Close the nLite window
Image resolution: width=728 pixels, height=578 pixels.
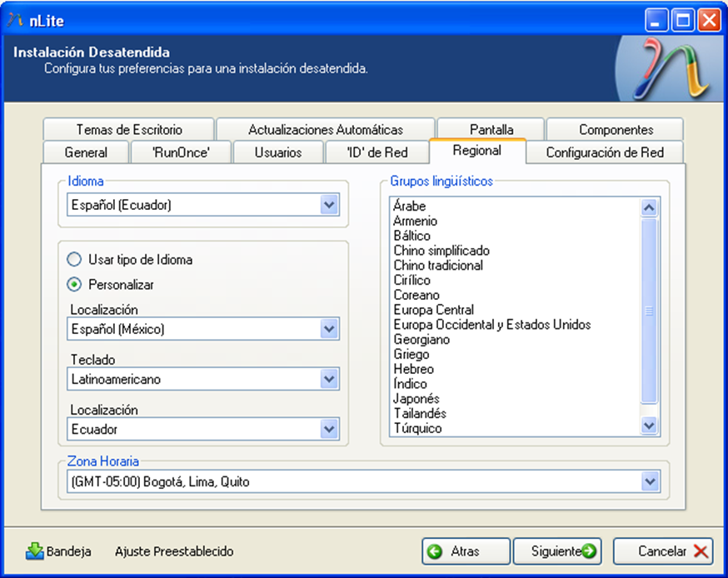pyautogui.click(x=710, y=21)
